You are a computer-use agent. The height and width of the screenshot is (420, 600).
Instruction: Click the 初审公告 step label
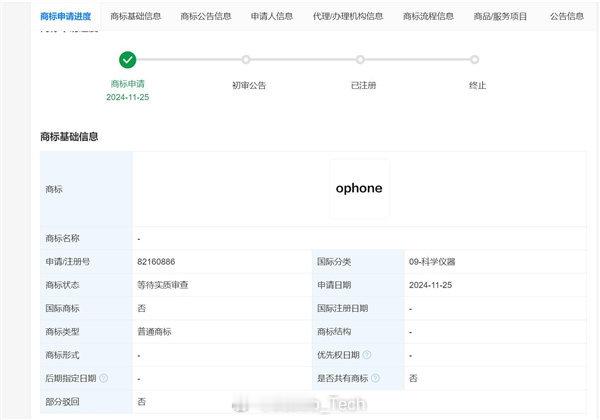pos(249,85)
